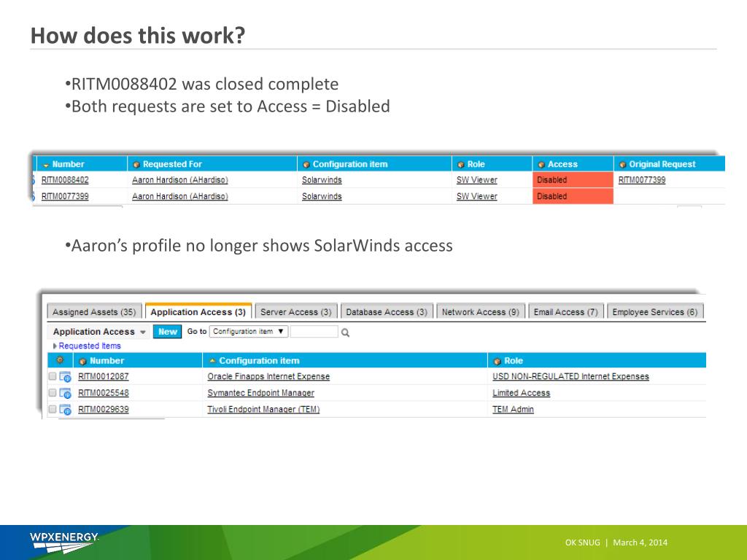Open the Limited Access role link
747x560 pixels.
tap(521, 393)
